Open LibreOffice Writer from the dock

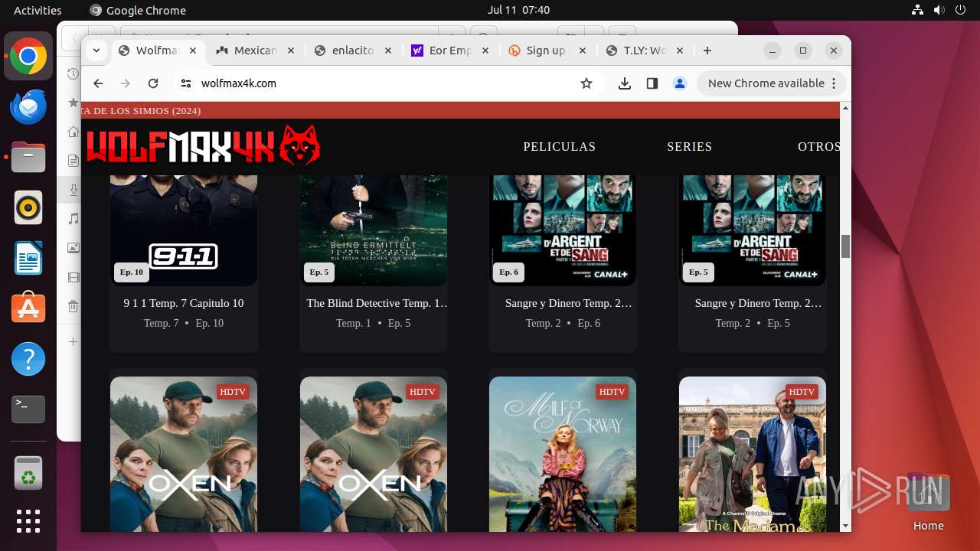tap(28, 258)
